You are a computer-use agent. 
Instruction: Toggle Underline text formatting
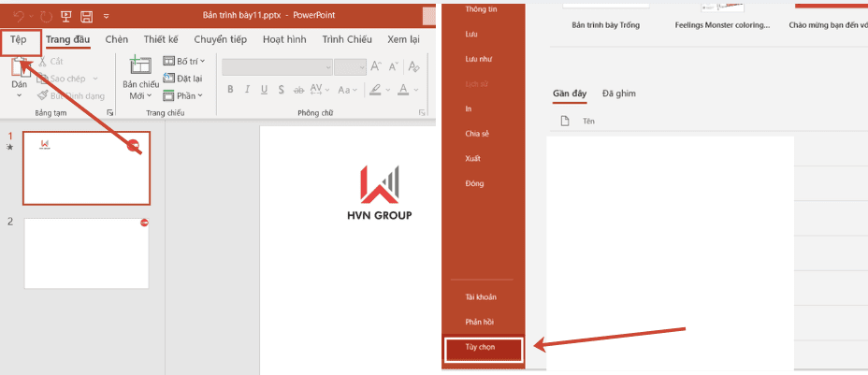pyautogui.click(x=265, y=90)
